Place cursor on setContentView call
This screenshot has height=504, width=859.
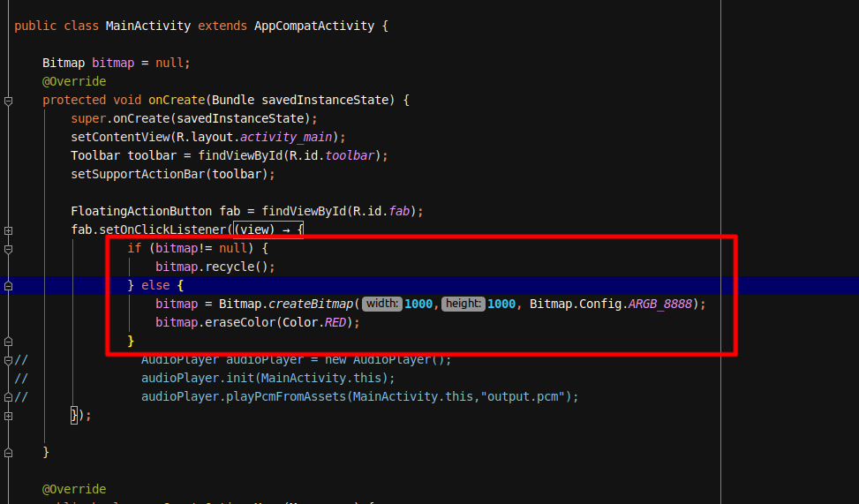pyautogui.click(x=120, y=137)
